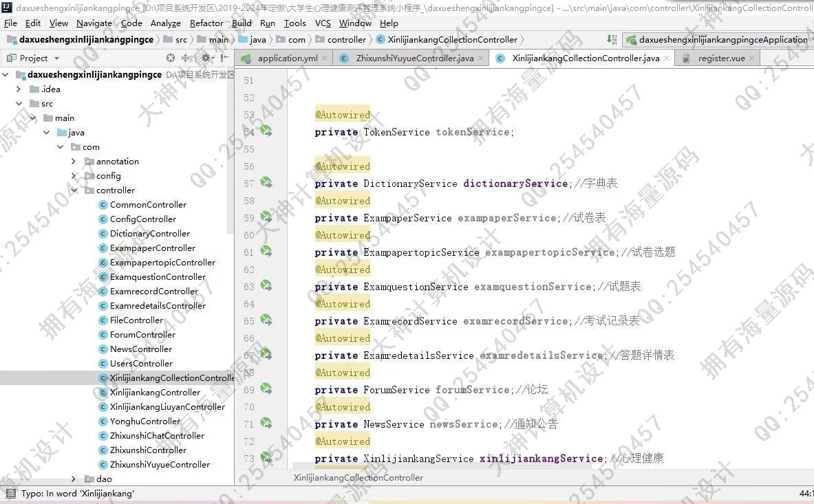Screen dimensions: 814x504
Task: Close the application.yml tab
Action: pos(325,58)
